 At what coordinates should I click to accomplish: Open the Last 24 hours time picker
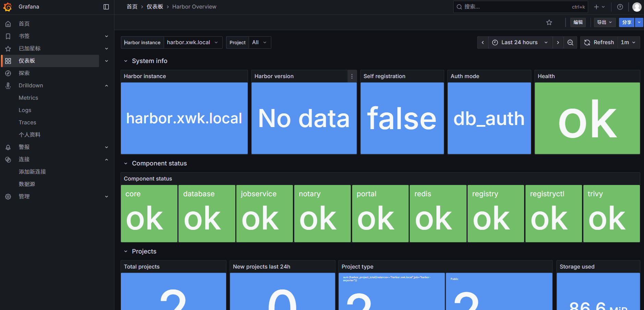[x=520, y=42]
